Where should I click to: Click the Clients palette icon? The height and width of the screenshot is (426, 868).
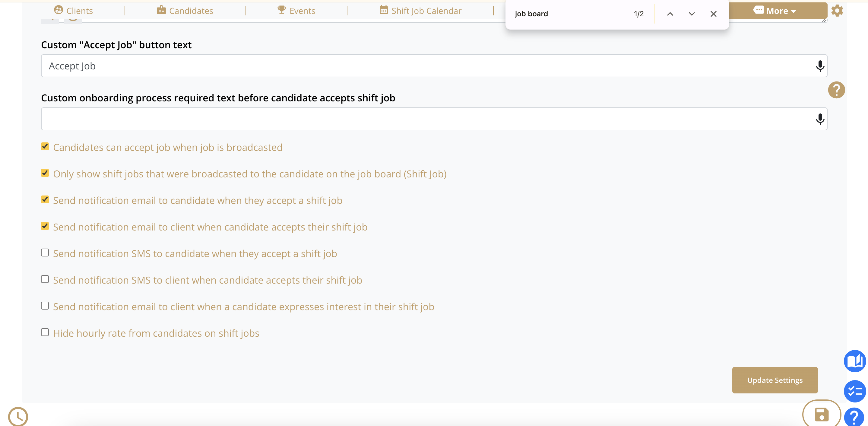[59, 10]
